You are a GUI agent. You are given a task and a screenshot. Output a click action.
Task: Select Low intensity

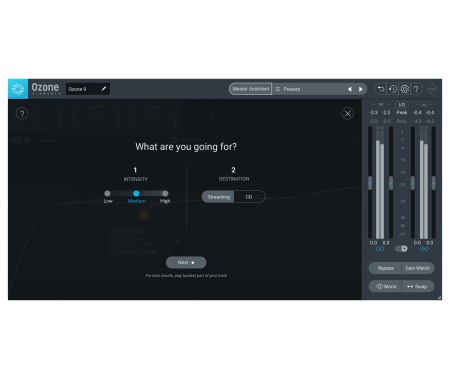107,194
